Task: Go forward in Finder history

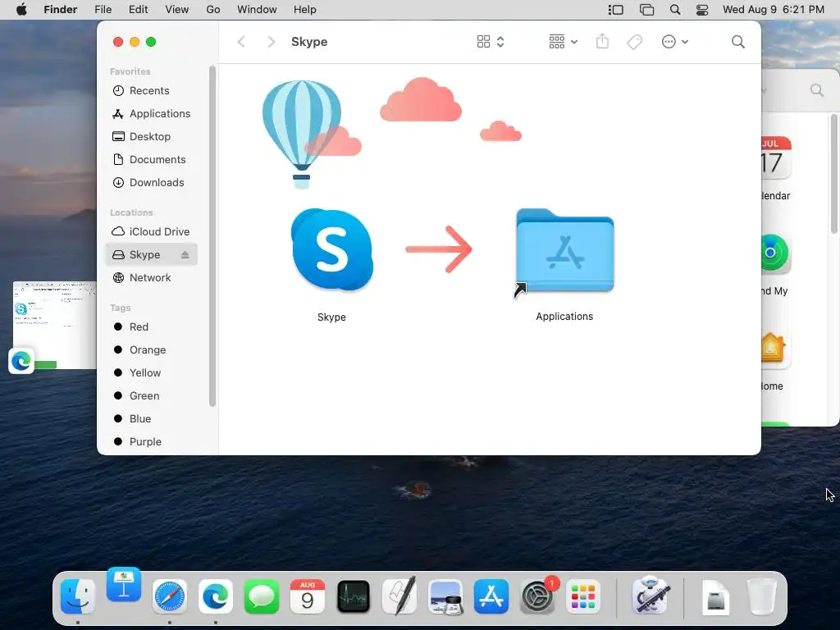Action: click(271, 42)
